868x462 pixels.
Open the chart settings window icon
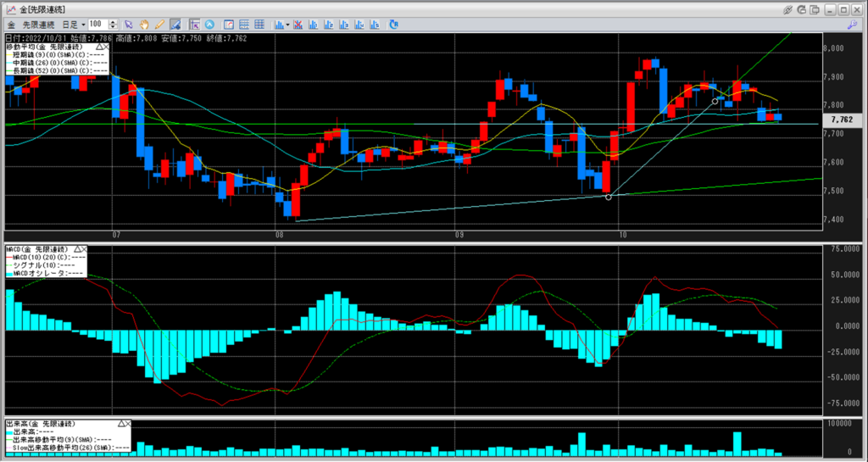[x=229, y=25]
